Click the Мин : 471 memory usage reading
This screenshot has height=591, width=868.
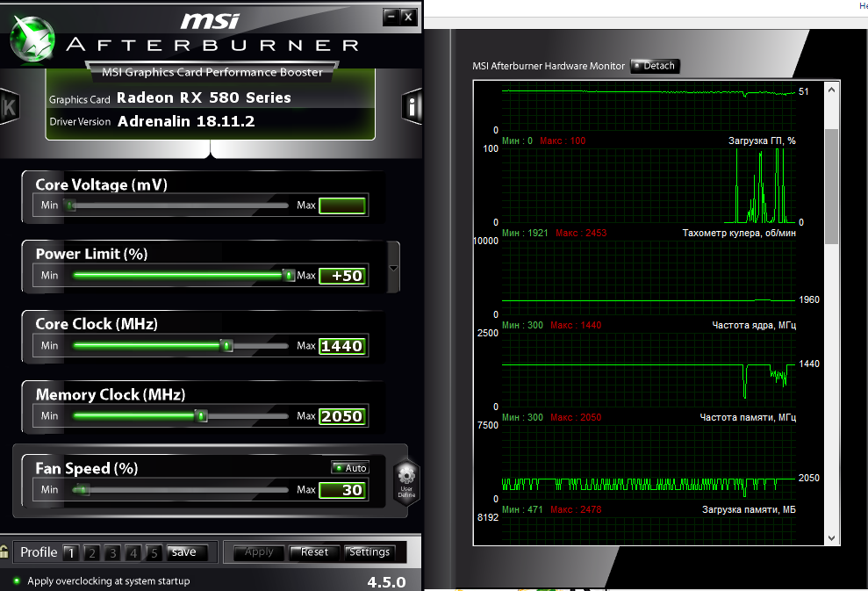(522, 509)
